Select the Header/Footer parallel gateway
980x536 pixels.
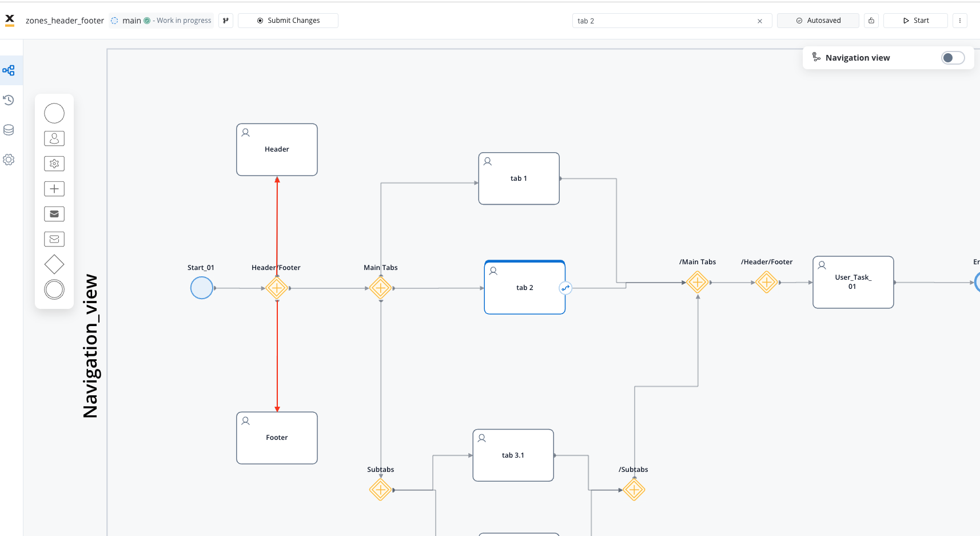tap(277, 288)
